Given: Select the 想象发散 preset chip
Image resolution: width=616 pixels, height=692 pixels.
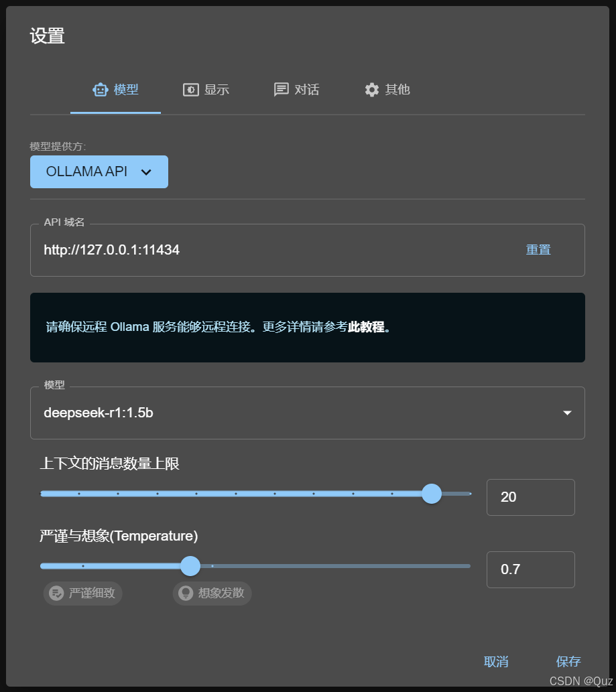Looking at the screenshot, I should coord(212,593).
